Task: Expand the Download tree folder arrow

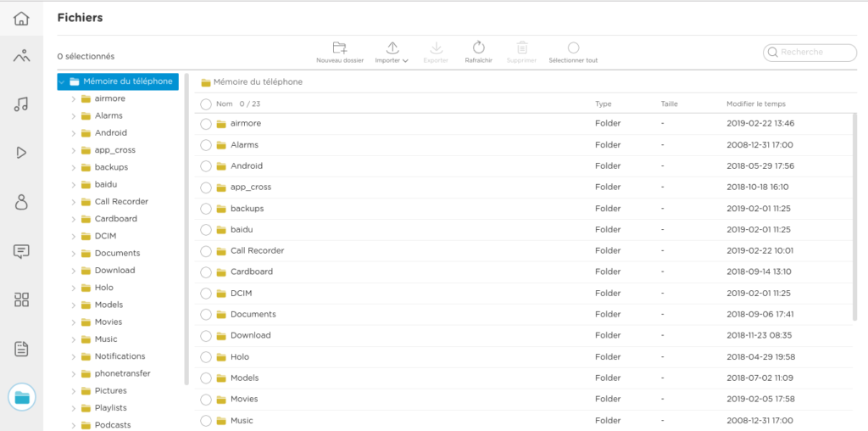Action: [73, 271]
